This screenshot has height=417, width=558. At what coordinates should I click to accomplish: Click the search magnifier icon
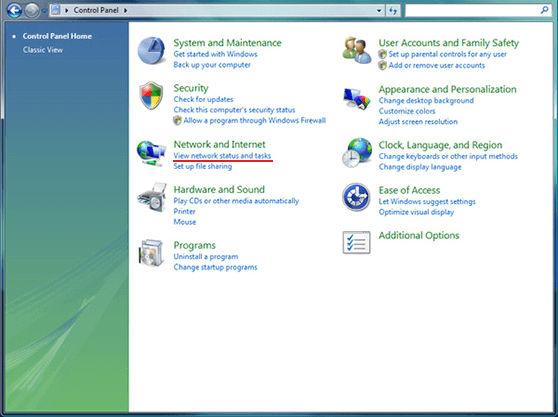[x=544, y=10]
